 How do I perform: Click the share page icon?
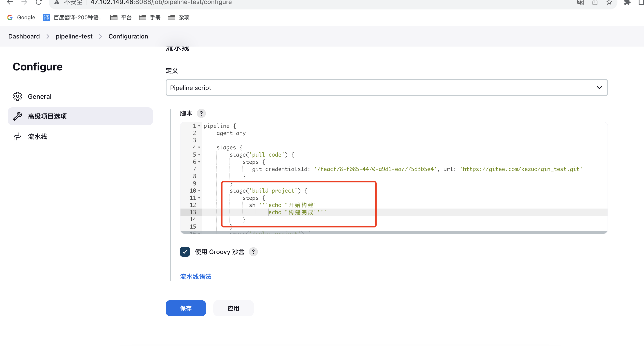point(595,2)
